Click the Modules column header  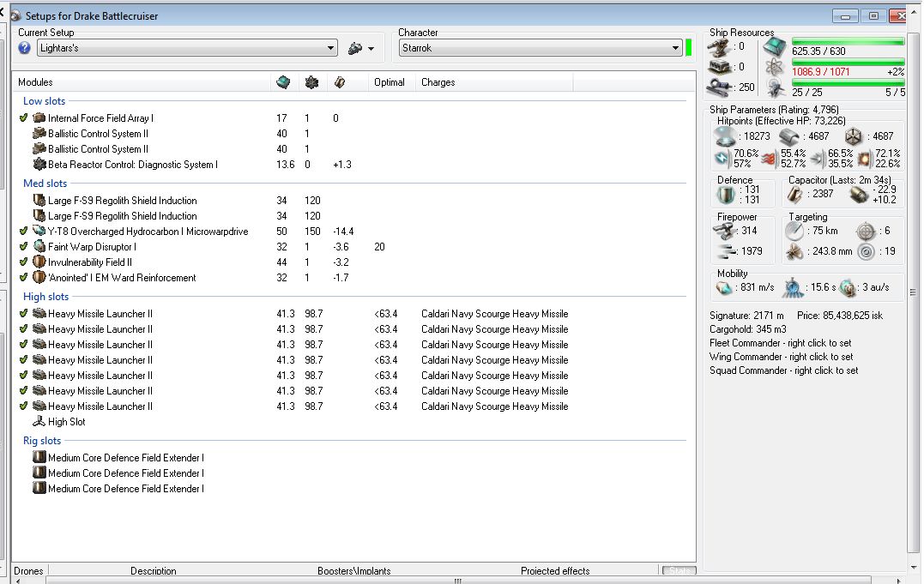[142, 82]
